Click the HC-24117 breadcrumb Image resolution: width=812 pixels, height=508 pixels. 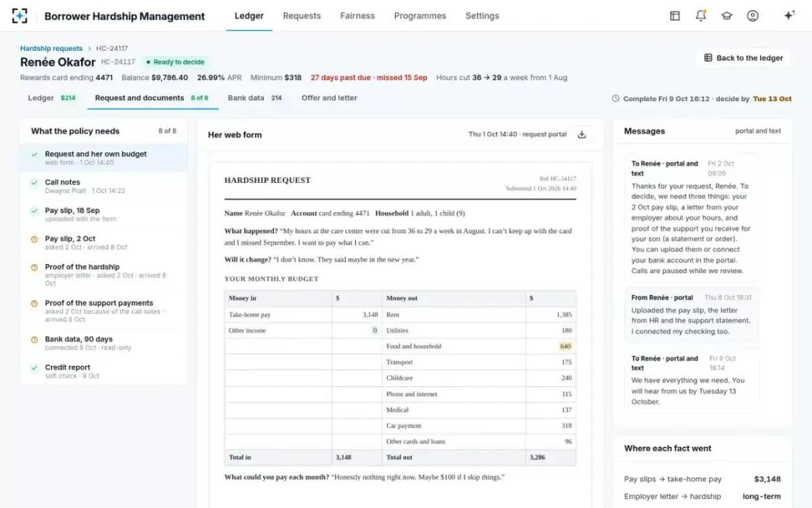[x=112, y=48]
